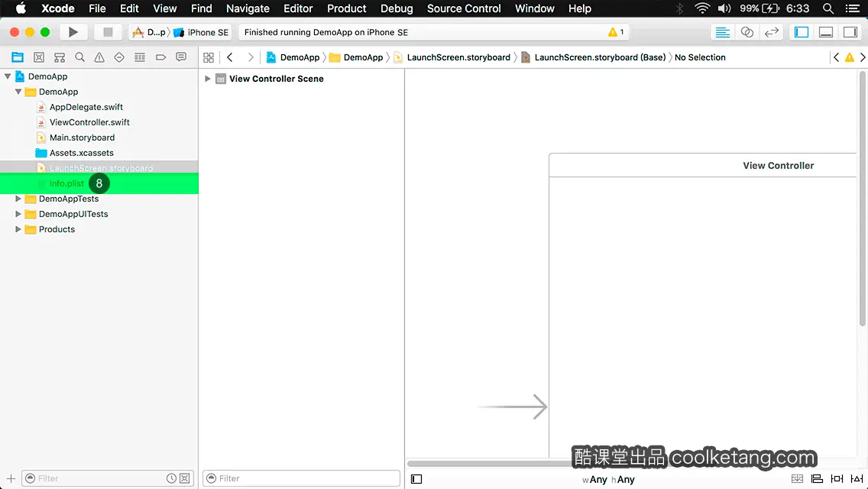Stop the running app
The image size is (868, 489).
coord(108,32)
